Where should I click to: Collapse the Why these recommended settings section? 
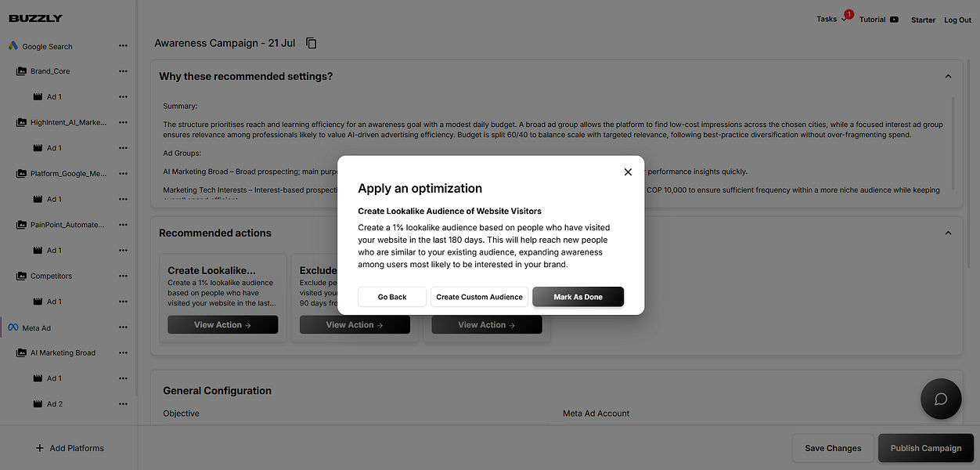pyautogui.click(x=948, y=77)
